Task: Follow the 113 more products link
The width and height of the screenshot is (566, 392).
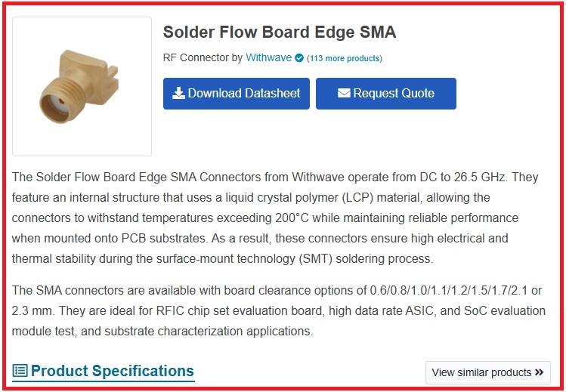Action: click(x=345, y=58)
